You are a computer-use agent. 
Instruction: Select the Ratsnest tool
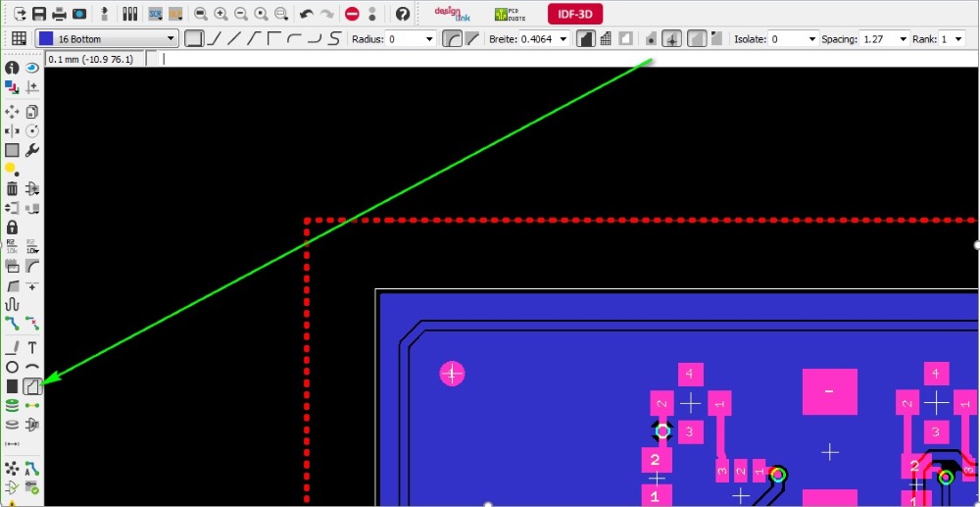coord(12,468)
